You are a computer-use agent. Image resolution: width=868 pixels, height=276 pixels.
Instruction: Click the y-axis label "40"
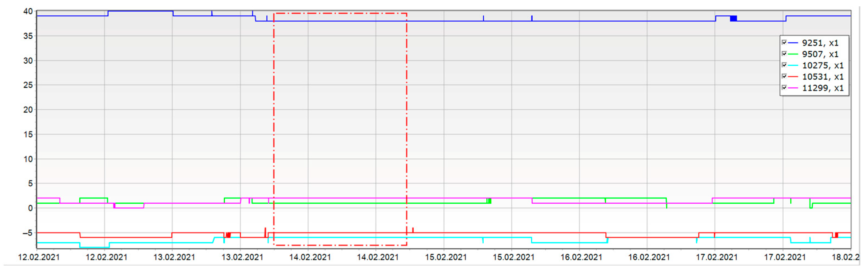(28, 12)
